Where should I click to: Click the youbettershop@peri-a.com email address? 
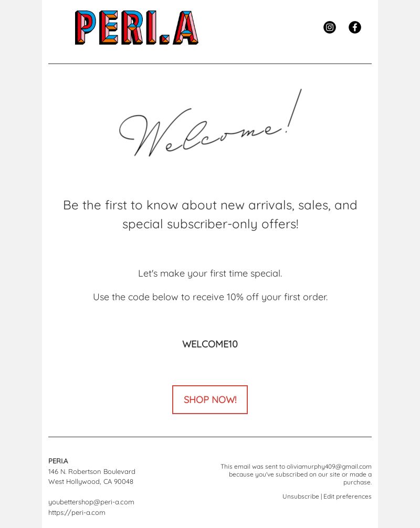(x=91, y=502)
